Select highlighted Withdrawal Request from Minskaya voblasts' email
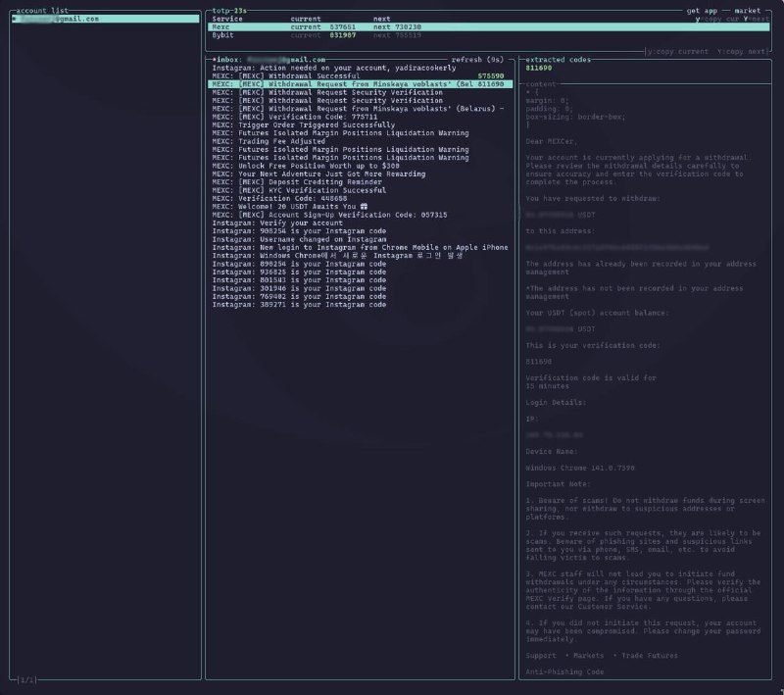 [361, 84]
